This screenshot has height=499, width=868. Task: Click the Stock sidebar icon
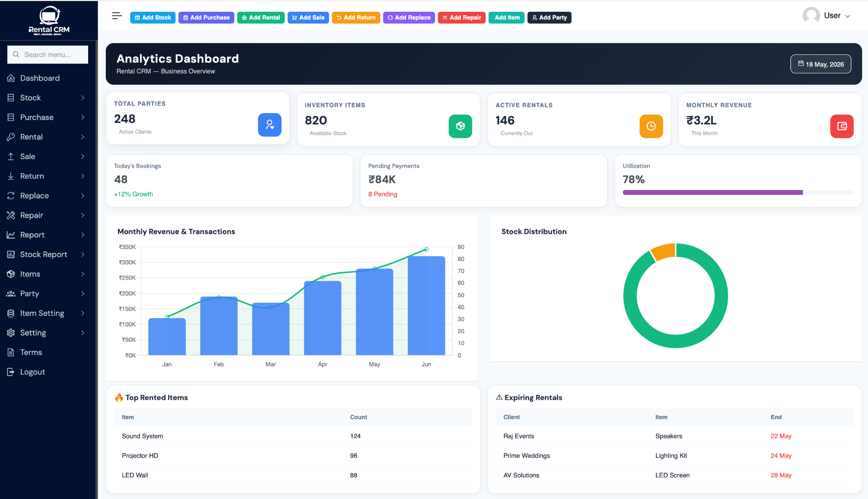[11, 98]
